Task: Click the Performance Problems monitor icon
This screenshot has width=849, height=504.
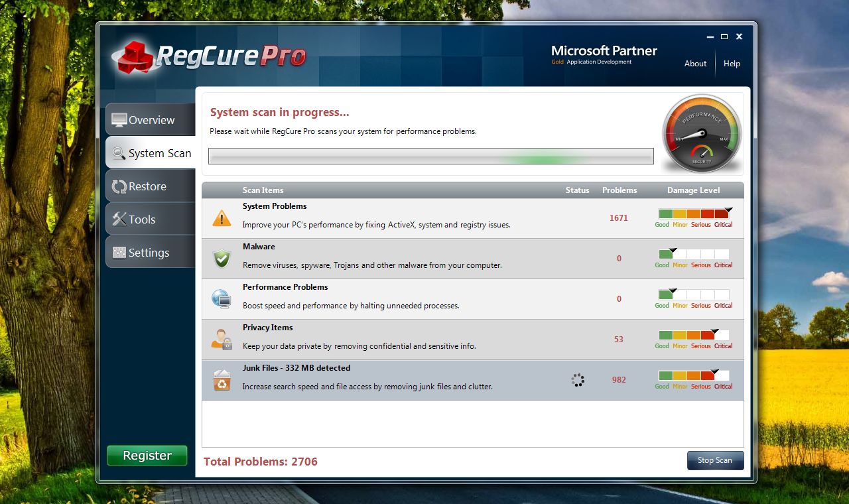Action: pos(221,298)
